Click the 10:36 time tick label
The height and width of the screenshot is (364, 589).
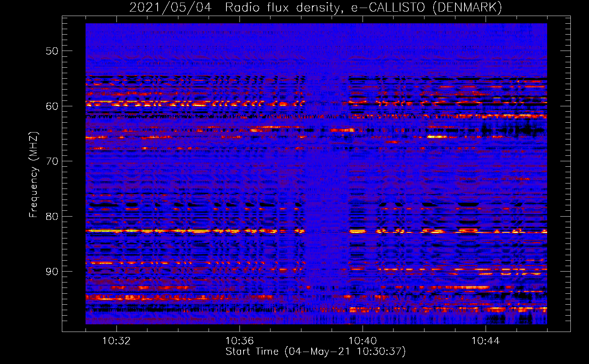click(x=240, y=341)
